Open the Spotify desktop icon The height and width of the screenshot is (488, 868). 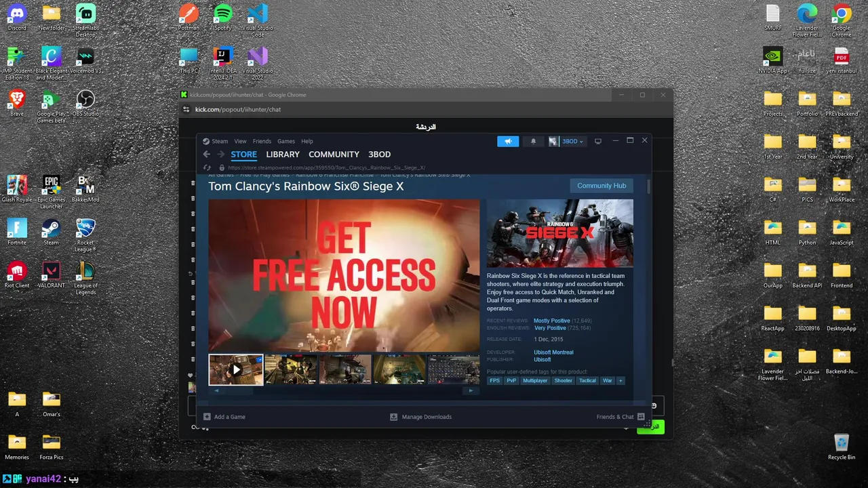[223, 18]
